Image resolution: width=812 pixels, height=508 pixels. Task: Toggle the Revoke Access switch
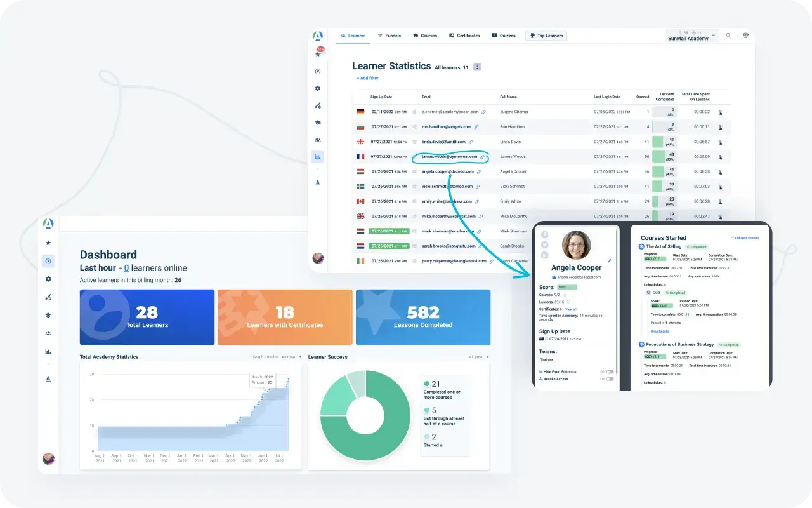point(610,379)
